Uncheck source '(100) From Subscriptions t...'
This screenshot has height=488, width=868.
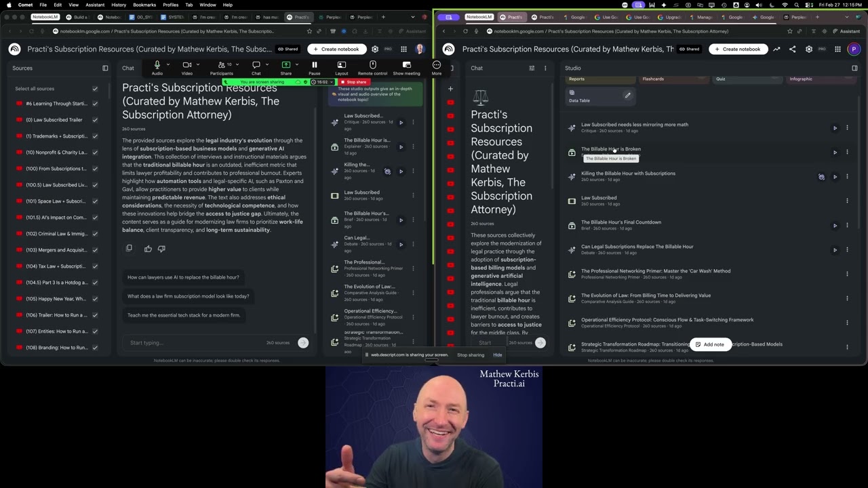point(95,169)
